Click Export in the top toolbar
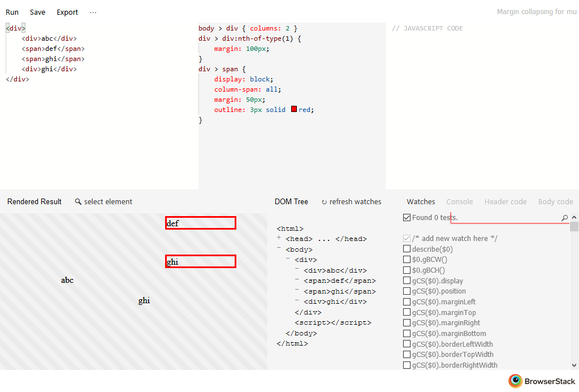Image resolution: width=579 pixels, height=392 pixels. pos(67,12)
